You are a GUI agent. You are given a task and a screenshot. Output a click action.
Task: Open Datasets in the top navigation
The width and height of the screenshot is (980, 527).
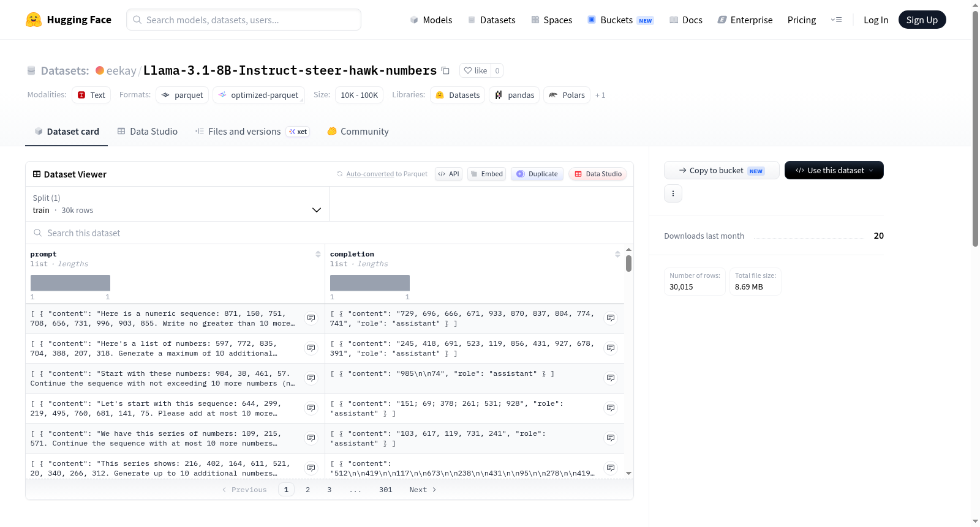coord(491,20)
